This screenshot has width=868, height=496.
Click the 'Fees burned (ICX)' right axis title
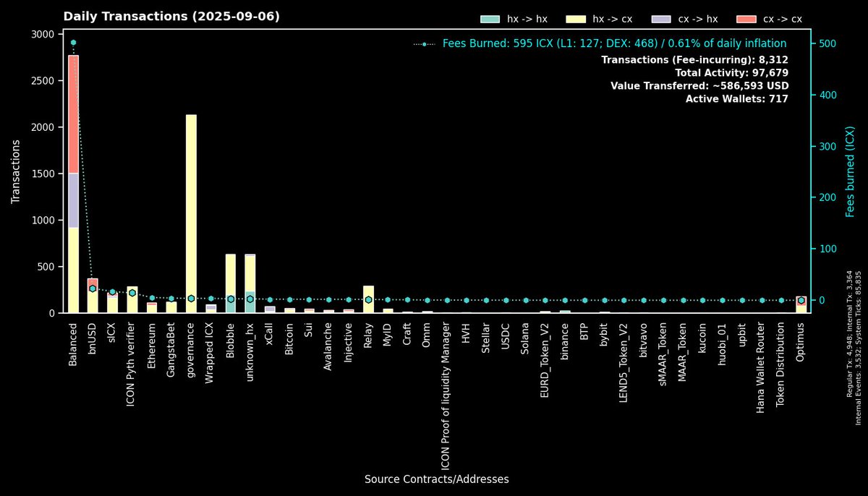coord(850,172)
